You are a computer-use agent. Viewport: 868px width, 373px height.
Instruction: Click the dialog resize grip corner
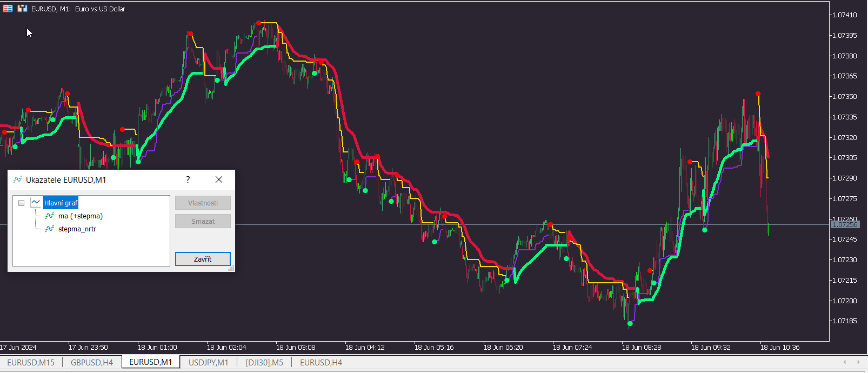231,268
